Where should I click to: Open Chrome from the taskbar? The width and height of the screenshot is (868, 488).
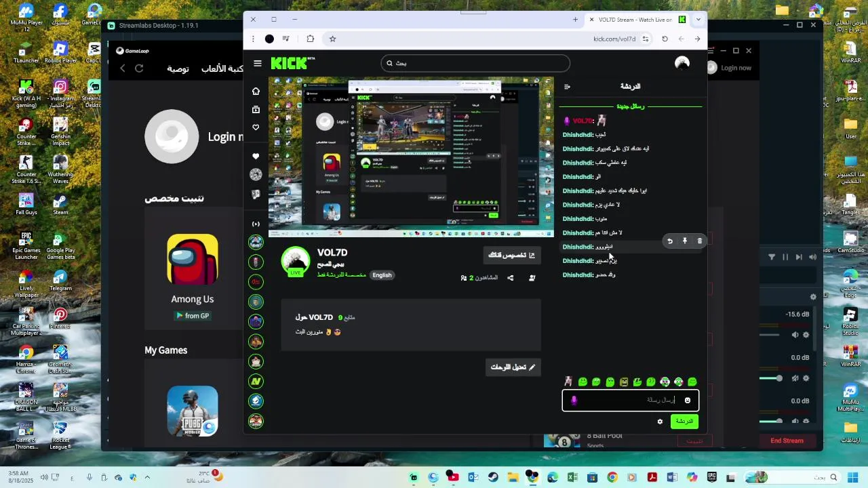(x=612, y=478)
